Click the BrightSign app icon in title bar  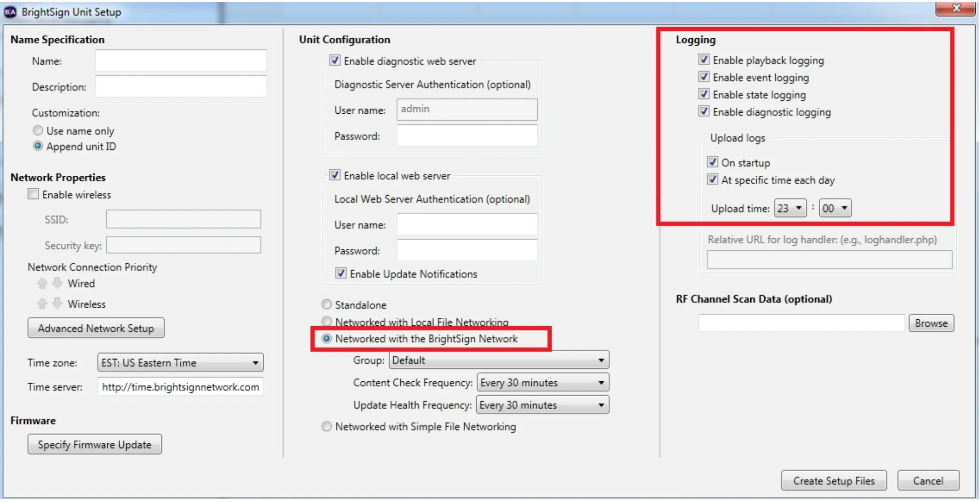point(10,12)
